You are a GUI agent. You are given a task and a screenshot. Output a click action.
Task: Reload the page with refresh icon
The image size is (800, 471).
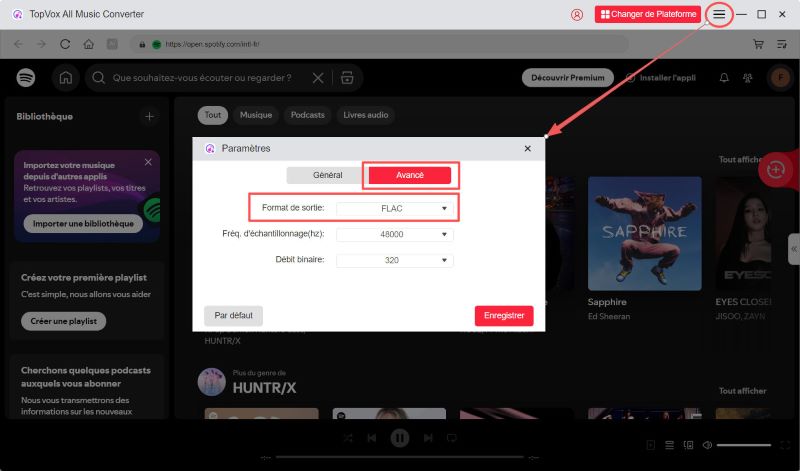66,44
